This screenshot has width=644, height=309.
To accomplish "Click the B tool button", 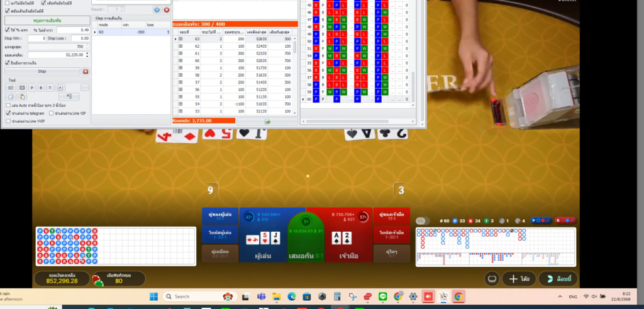I will pos(41,88).
